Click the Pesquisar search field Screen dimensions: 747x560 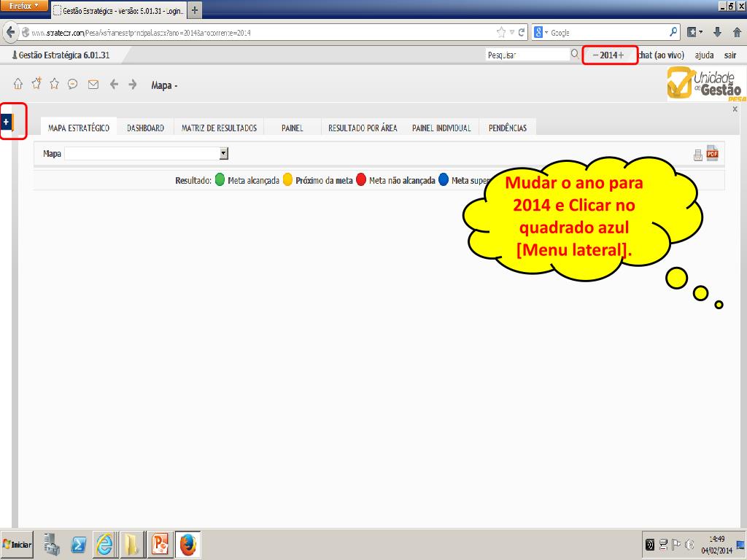tap(527, 55)
